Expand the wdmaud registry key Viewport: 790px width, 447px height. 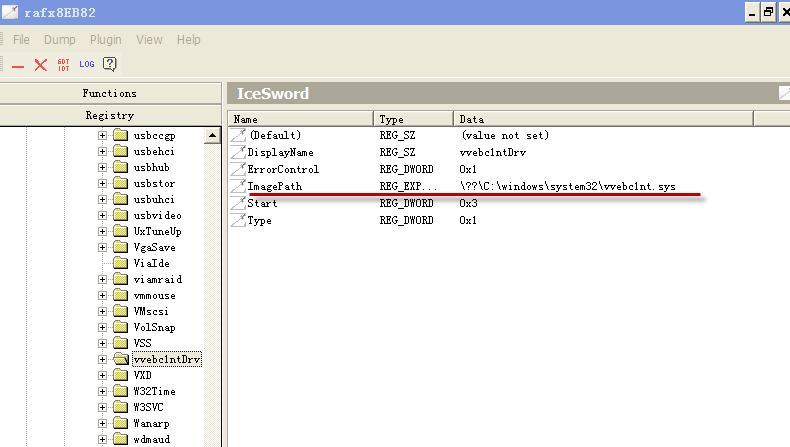coord(102,439)
